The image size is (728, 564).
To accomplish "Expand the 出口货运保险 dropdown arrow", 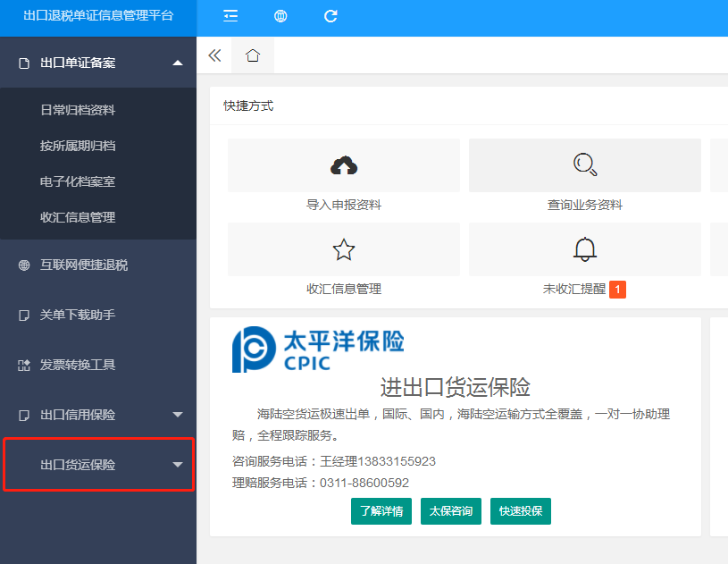I will click(178, 464).
